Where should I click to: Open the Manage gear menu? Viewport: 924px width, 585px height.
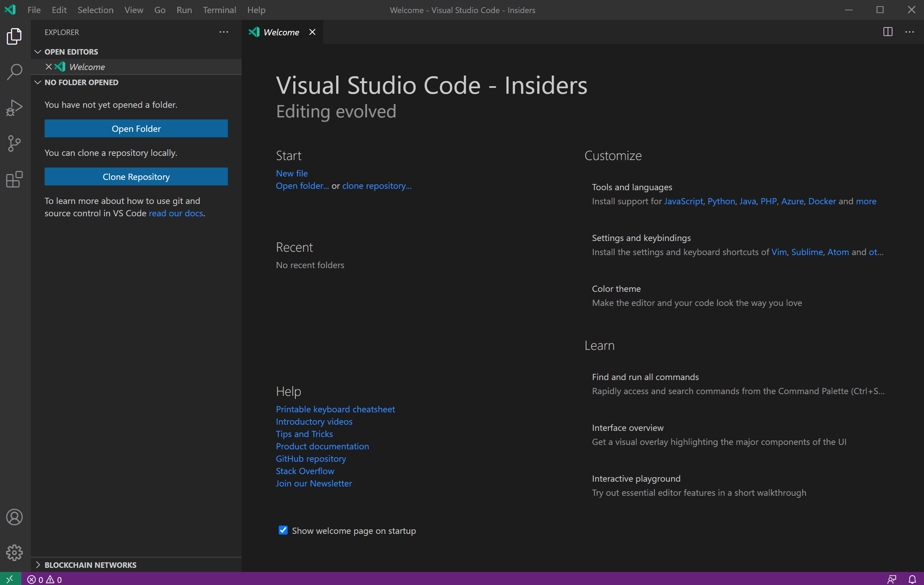[14, 552]
